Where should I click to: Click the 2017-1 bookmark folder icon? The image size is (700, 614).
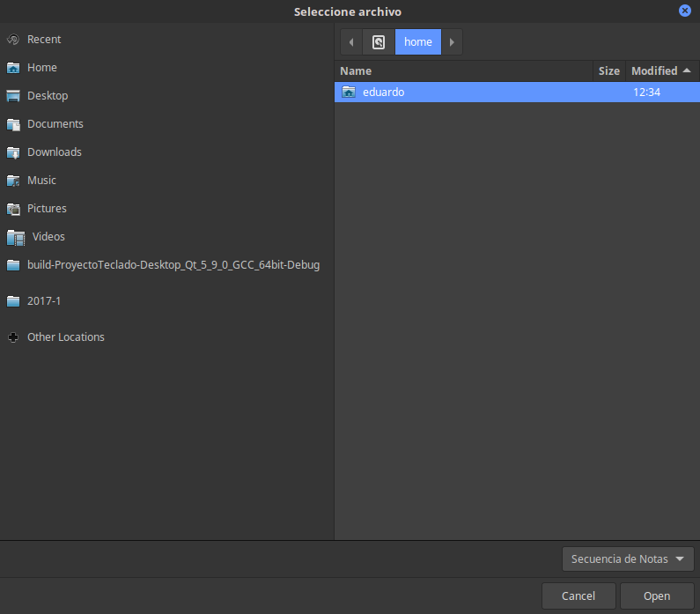coord(13,301)
